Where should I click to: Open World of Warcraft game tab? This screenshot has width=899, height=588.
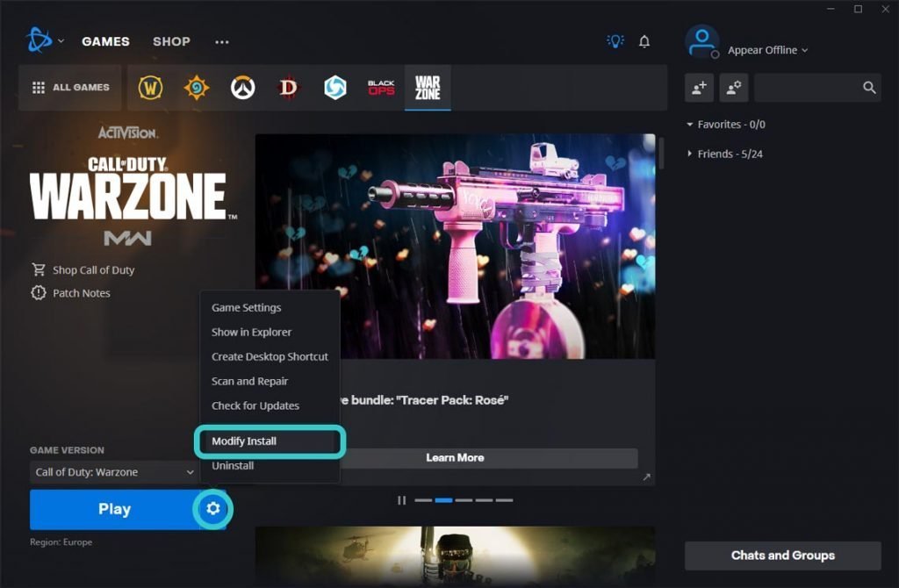click(x=150, y=88)
